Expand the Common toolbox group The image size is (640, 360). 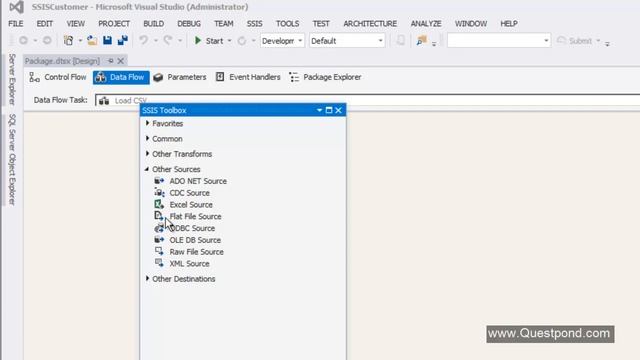(x=147, y=139)
